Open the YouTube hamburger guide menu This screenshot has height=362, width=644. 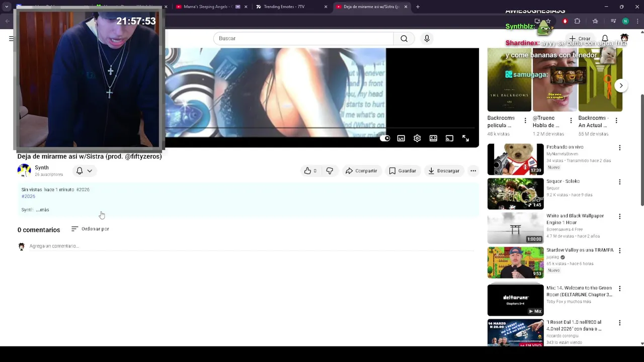click(11, 39)
